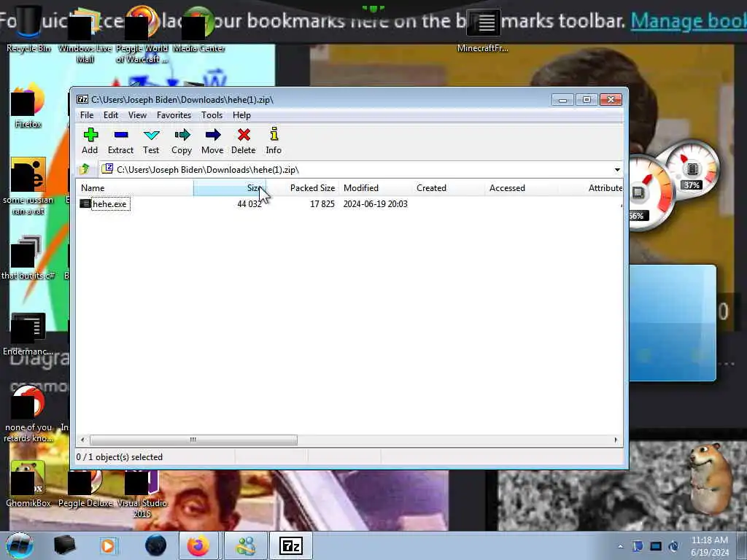Screen dimensions: 747x560
Task: Click the 44 032 size value
Action: point(249,204)
